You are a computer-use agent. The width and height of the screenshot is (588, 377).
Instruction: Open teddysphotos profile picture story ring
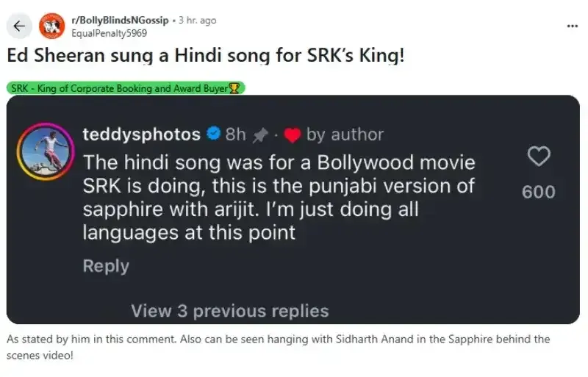(x=46, y=151)
